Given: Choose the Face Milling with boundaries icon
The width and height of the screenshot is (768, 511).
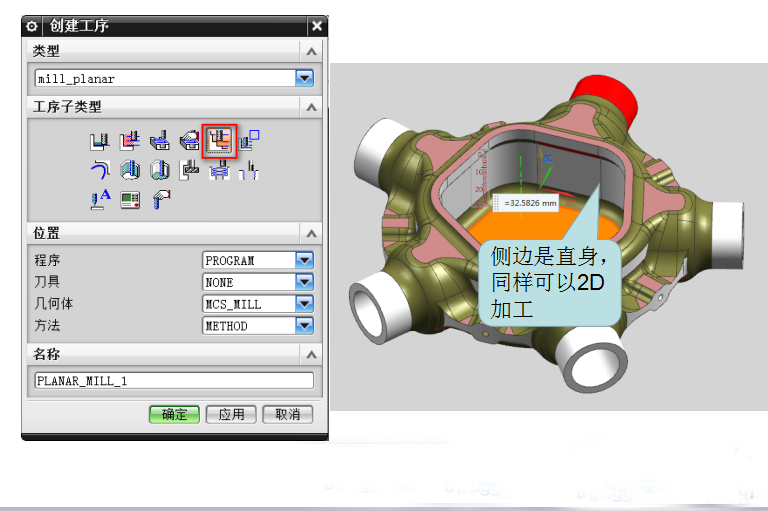Looking at the screenshot, I should coord(158,142).
